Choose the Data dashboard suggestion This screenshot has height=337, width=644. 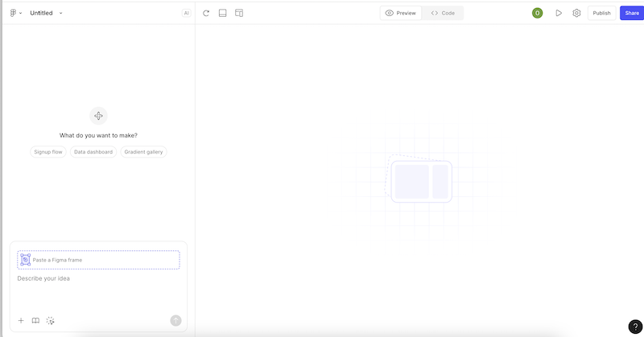pyautogui.click(x=93, y=152)
